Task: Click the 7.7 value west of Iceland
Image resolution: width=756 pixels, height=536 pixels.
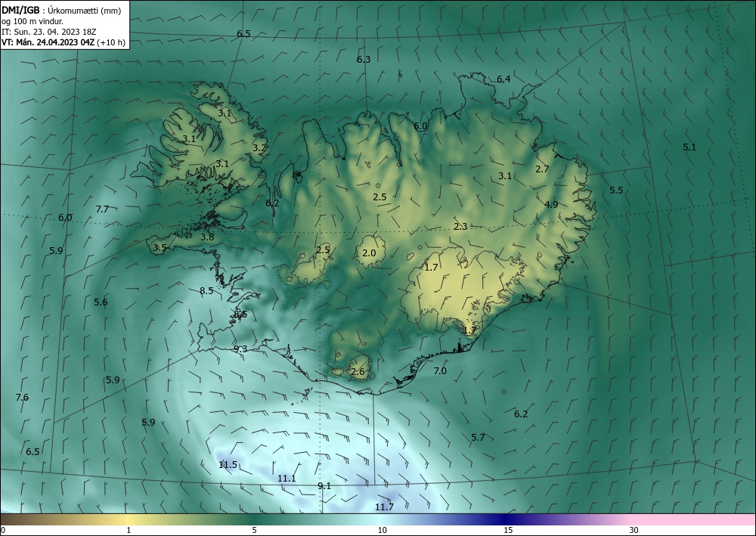Action: pyautogui.click(x=102, y=209)
